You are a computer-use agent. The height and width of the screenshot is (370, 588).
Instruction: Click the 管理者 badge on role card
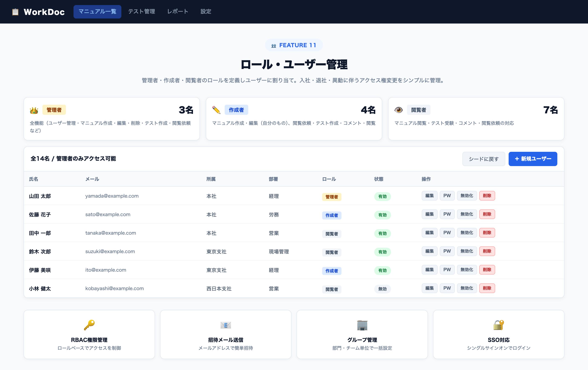[54, 110]
